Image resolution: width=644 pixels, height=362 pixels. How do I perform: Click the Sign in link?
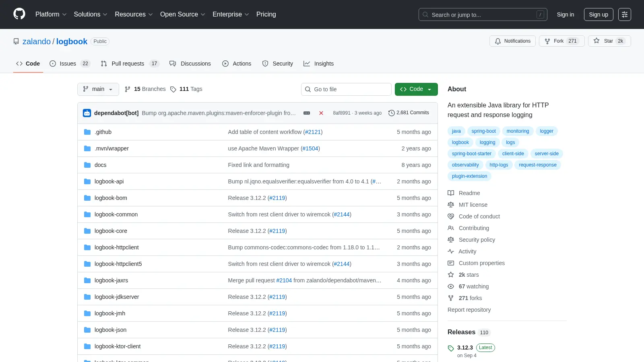click(x=566, y=14)
